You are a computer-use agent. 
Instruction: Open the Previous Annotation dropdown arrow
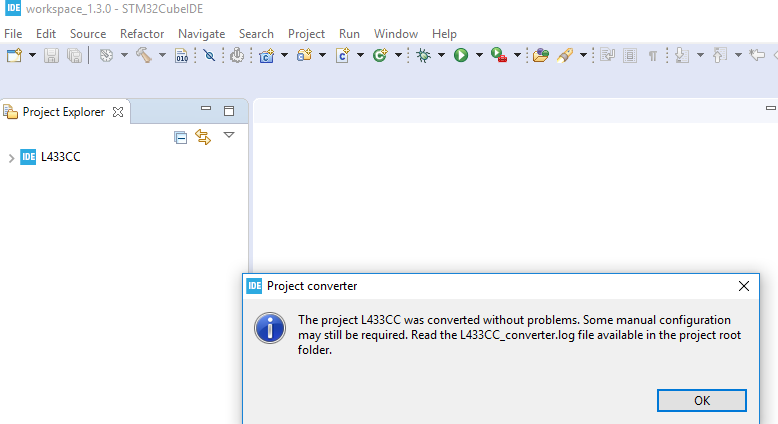click(738, 55)
